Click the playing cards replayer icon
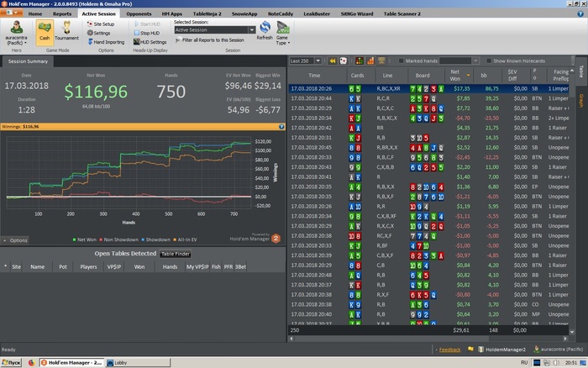 (343, 60)
